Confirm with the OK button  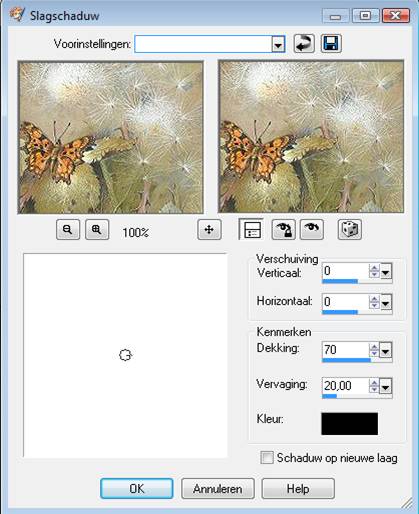137,489
